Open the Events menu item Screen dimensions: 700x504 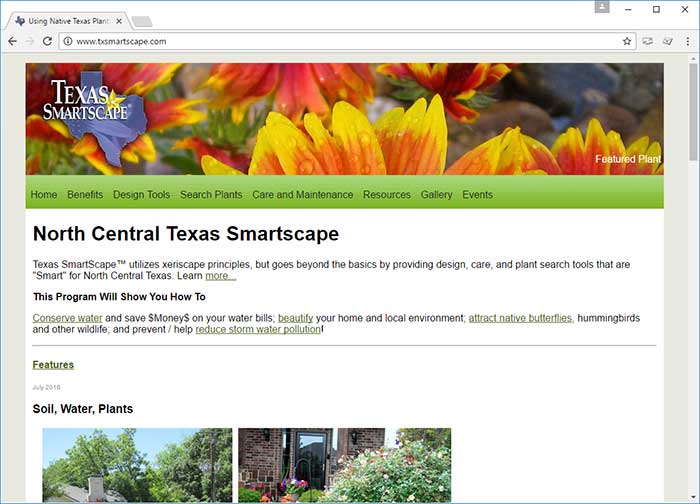(477, 195)
